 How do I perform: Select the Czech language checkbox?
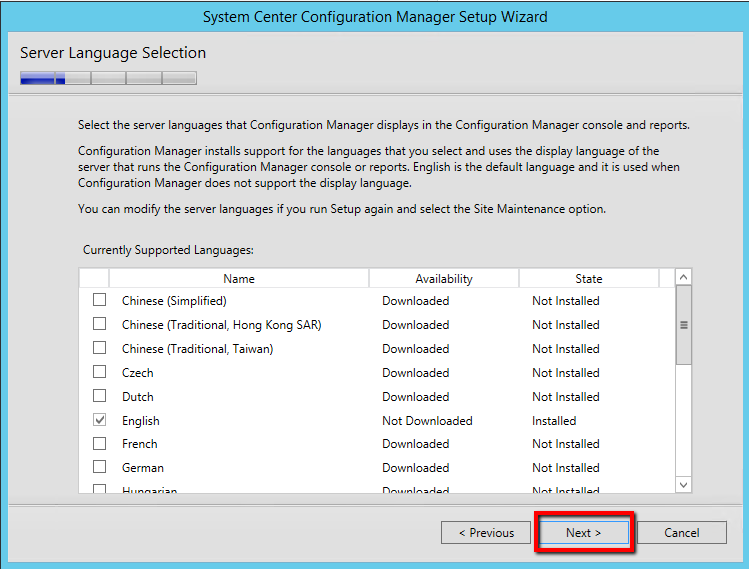pos(99,372)
